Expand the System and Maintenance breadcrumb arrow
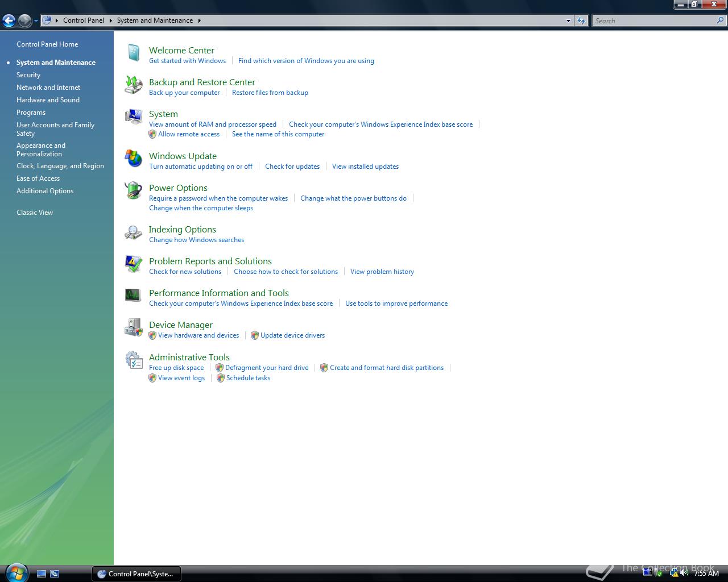The width and height of the screenshot is (728, 582). pyautogui.click(x=199, y=20)
